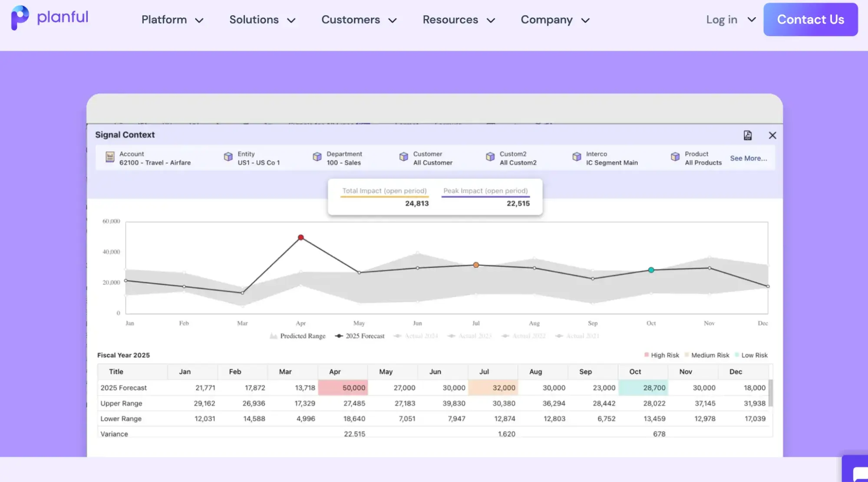Select the Peak Impact (open period) tab
Image resolution: width=868 pixels, height=482 pixels.
pyautogui.click(x=485, y=191)
